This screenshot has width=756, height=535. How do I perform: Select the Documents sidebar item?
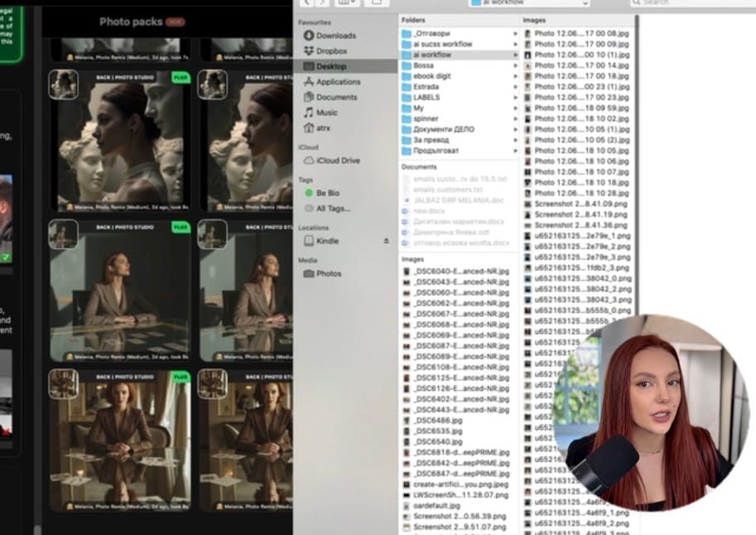(336, 97)
